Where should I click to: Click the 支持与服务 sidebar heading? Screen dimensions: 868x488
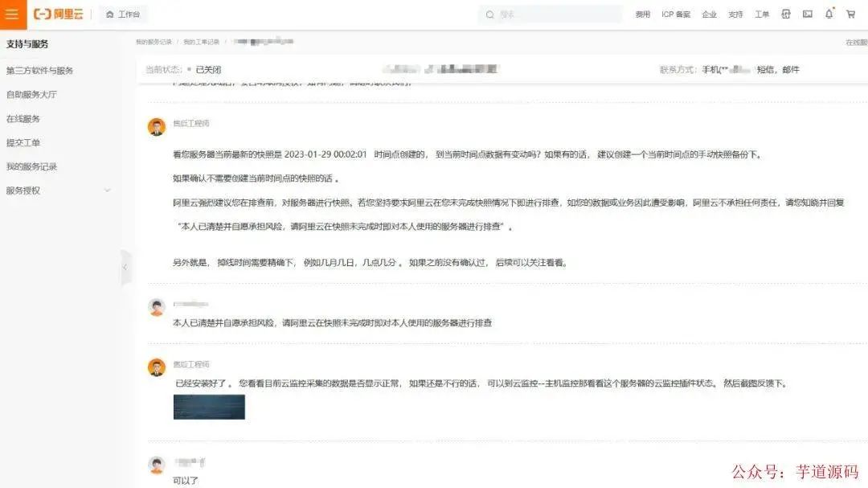[27, 43]
